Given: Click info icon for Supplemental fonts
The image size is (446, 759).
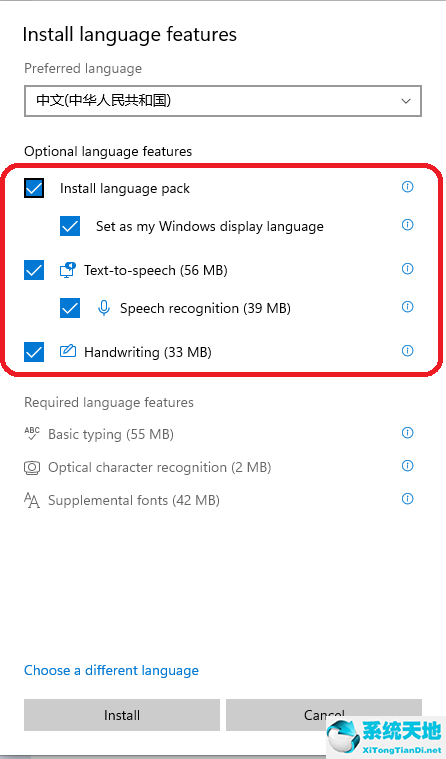Looking at the screenshot, I should (408, 499).
